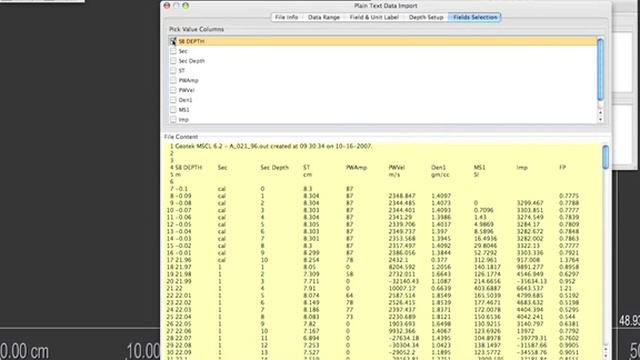Click the Geotek MSCL header line in File Content

[273, 146]
